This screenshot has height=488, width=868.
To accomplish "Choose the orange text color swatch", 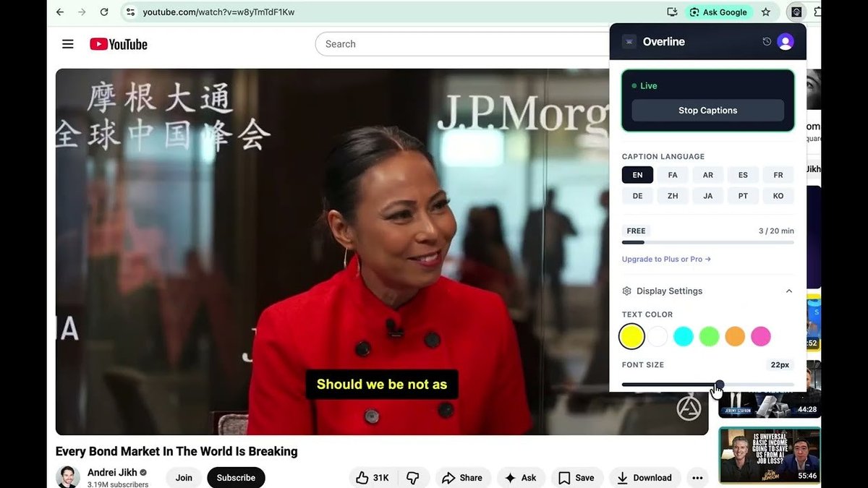I will 735,336.
